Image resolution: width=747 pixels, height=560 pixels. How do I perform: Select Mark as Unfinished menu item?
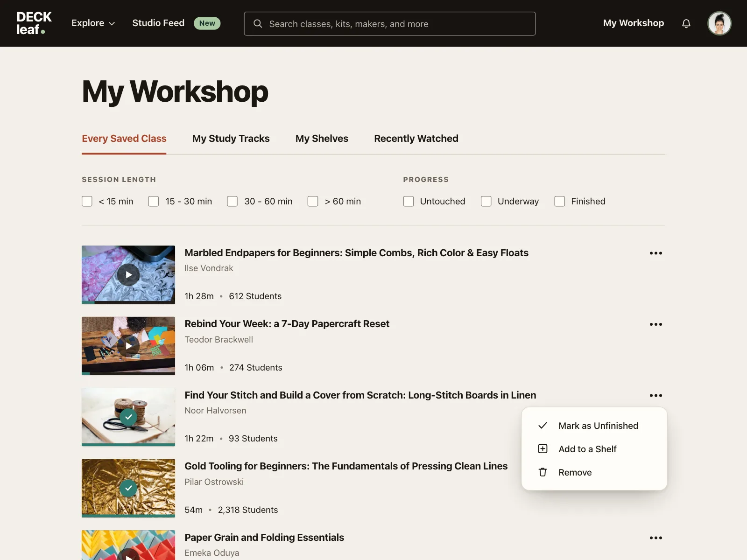click(x=594, y=426)
